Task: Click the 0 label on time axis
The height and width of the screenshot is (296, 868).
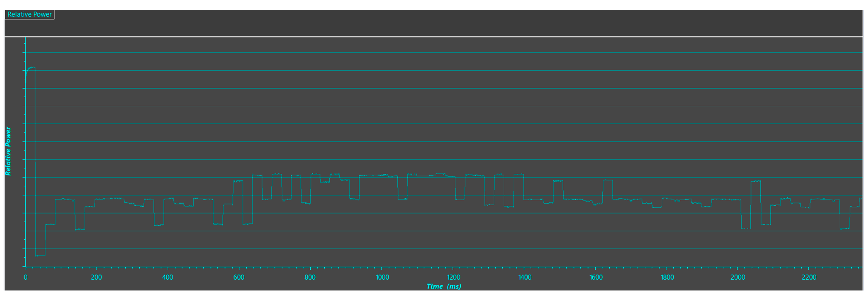Action: coord(25,278)
